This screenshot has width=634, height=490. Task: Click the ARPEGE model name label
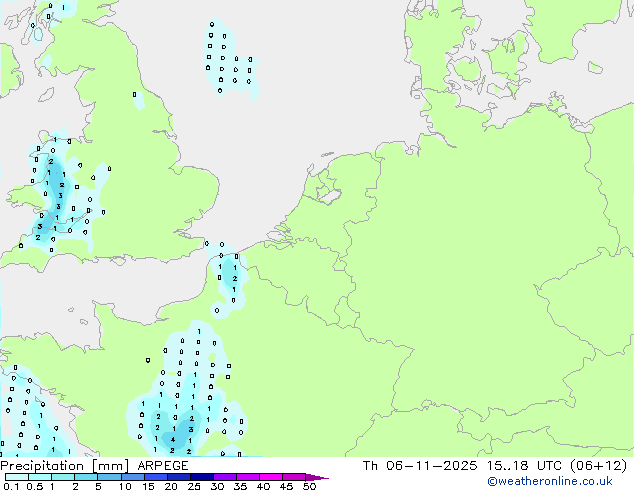pos(163,466)
